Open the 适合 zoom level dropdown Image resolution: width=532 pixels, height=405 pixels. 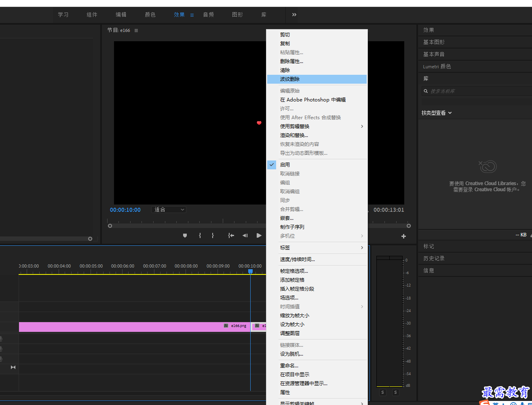(x=169, y=210)
